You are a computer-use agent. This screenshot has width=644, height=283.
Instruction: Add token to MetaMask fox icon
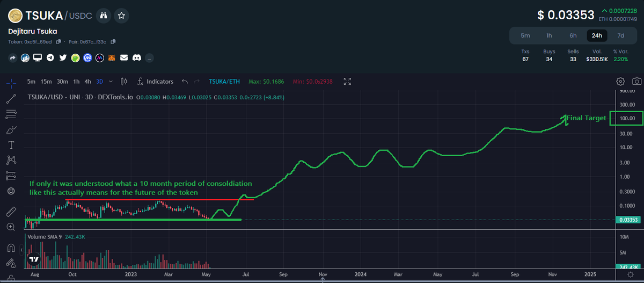112,57
